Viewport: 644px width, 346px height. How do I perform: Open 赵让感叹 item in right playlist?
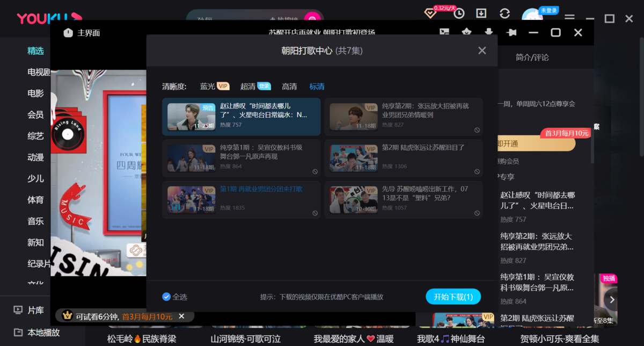click(x=538, y=207)
